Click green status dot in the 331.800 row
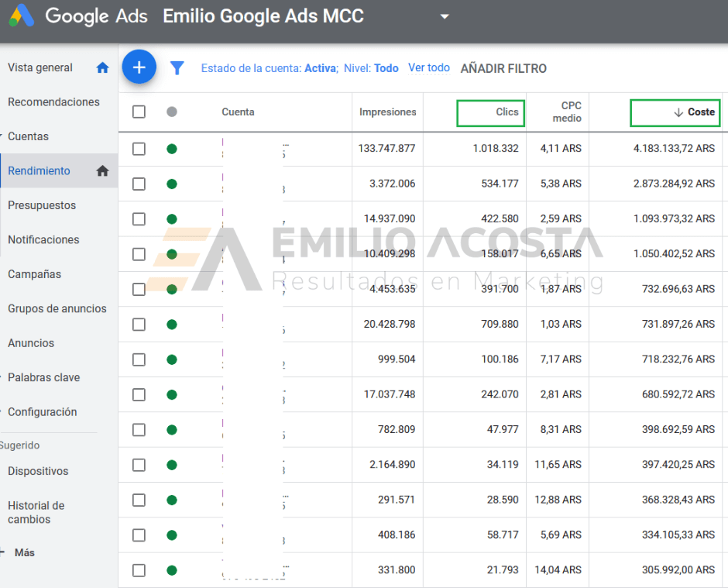Image resolution: width=728 pixels, height=588 pixels. [172, 570]
